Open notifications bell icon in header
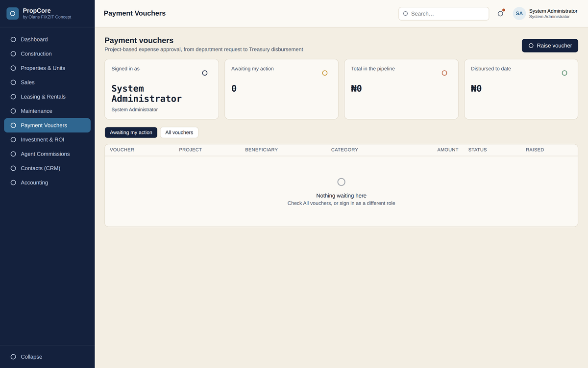 point(500,14)
